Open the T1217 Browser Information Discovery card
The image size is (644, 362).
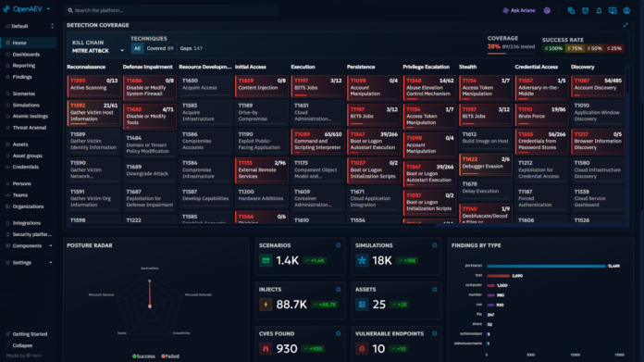[598, 142]
